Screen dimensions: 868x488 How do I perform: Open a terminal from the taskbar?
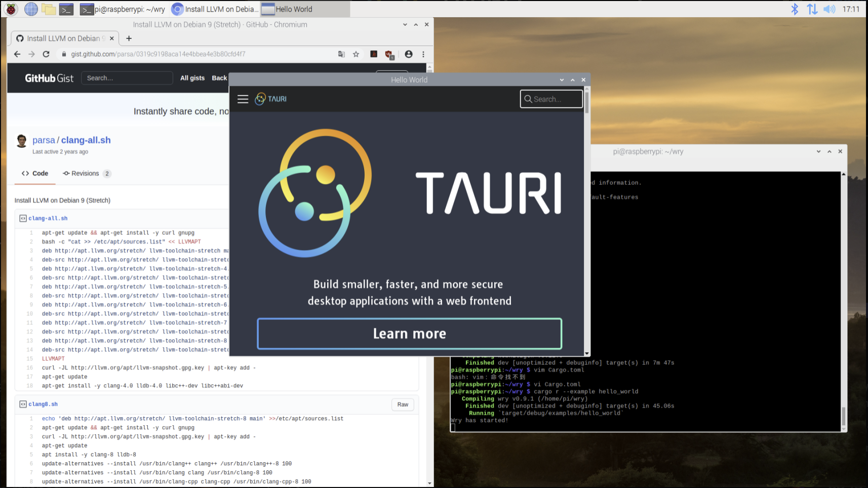(66, 9)
